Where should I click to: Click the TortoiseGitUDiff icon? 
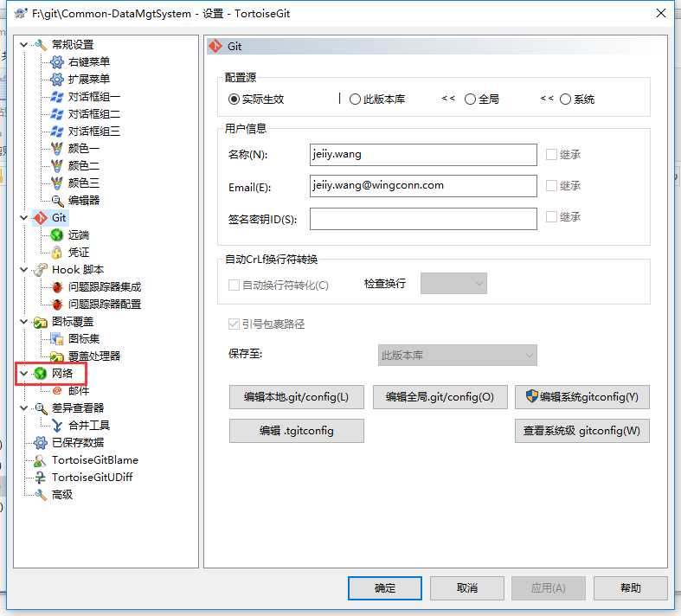(41, 478)
